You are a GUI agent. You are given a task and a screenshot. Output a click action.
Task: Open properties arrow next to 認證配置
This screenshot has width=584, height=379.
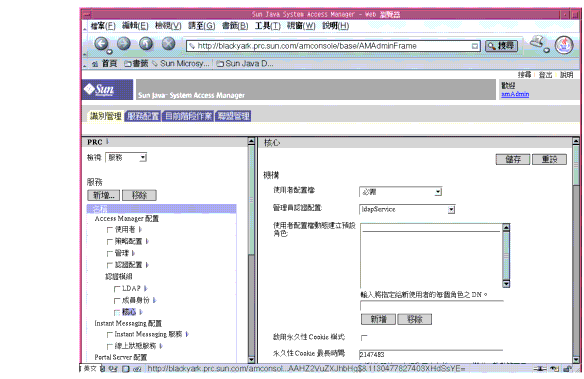point(147,265)
